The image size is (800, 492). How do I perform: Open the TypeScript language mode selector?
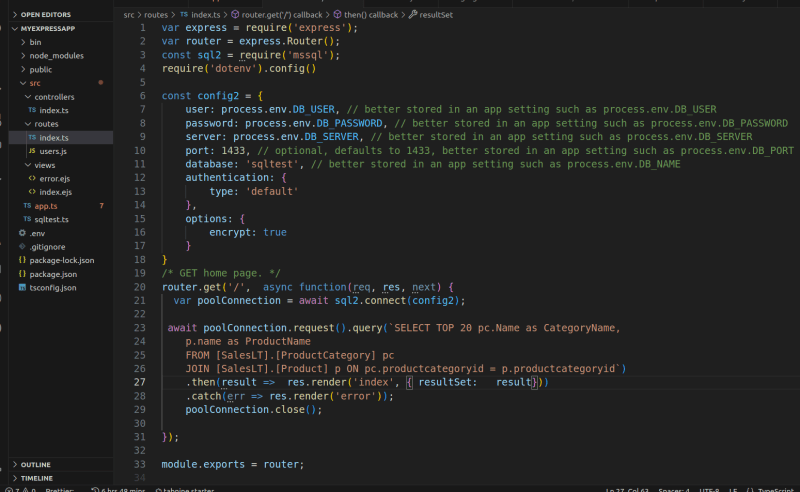pos(775,490)
